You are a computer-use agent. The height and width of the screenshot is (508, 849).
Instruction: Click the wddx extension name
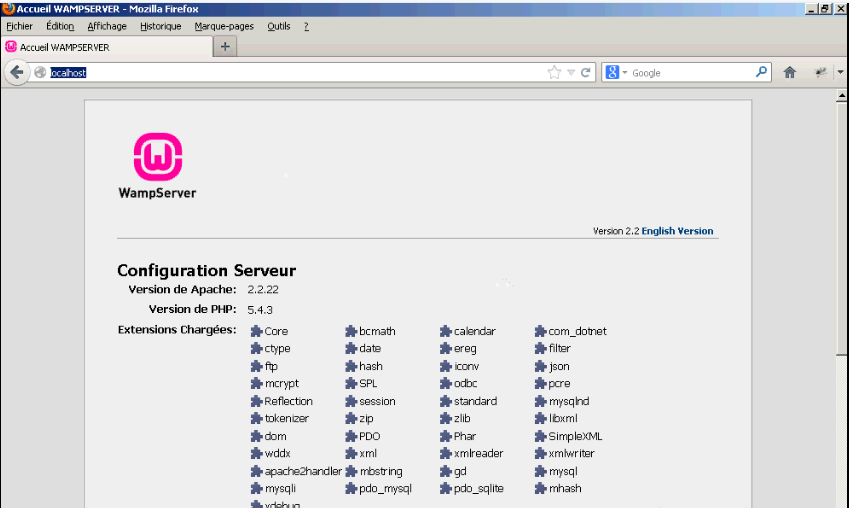[x=278, y=453]
